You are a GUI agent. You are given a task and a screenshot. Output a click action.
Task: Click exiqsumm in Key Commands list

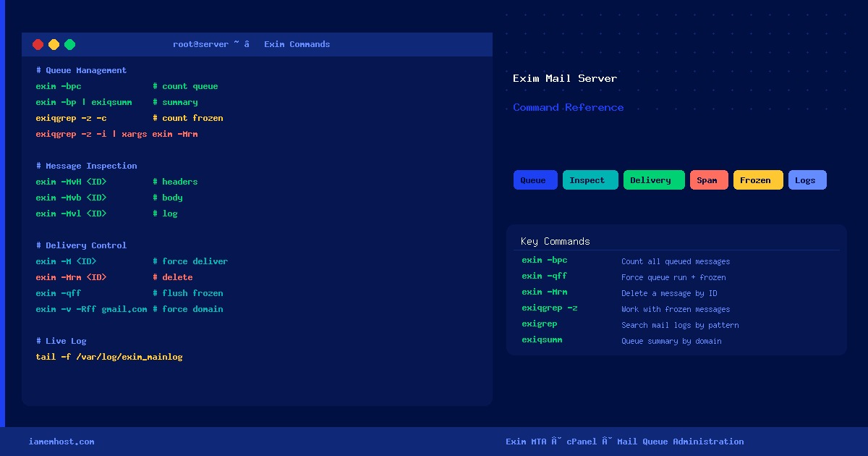542,339
